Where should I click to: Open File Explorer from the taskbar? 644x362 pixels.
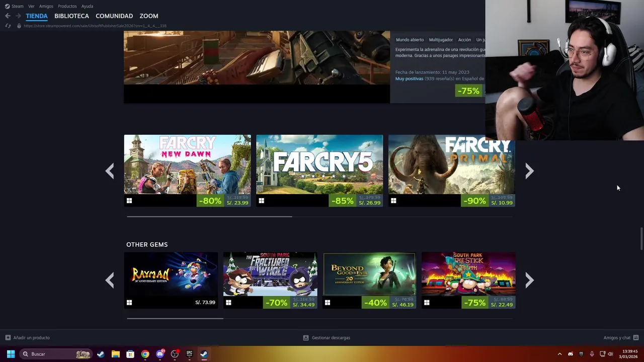point(116,354)
